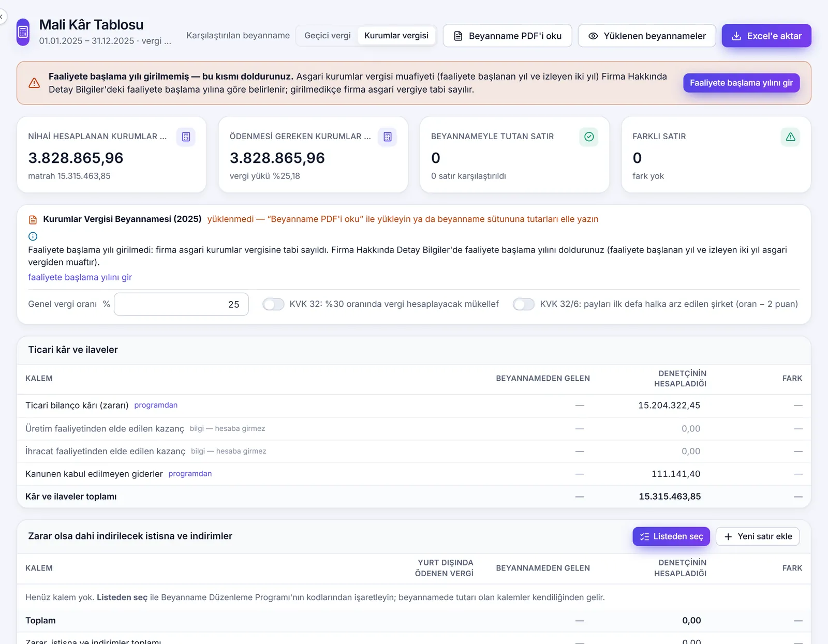
Task: Show Yüklenen beyannameler
Action: tap(647, 36)
